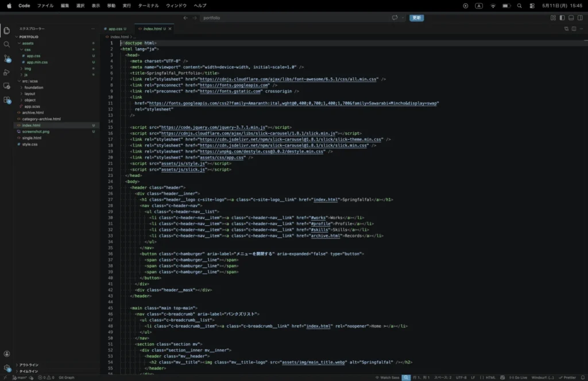
Task: Expand the foundation folder
Action: (34, 87)
